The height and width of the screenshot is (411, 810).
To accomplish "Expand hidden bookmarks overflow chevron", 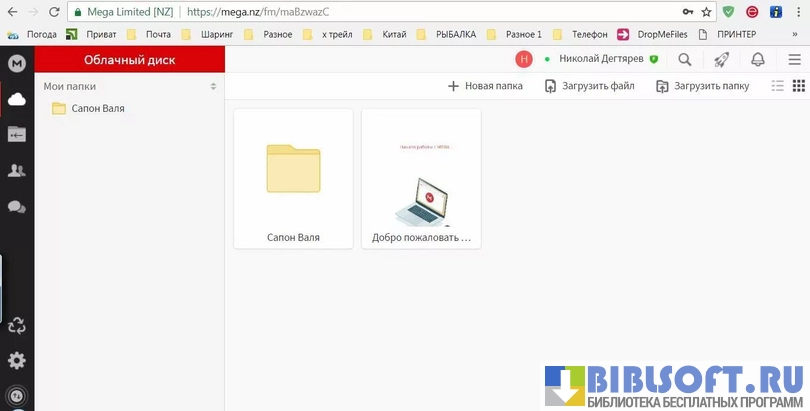I will coord(796,34).
